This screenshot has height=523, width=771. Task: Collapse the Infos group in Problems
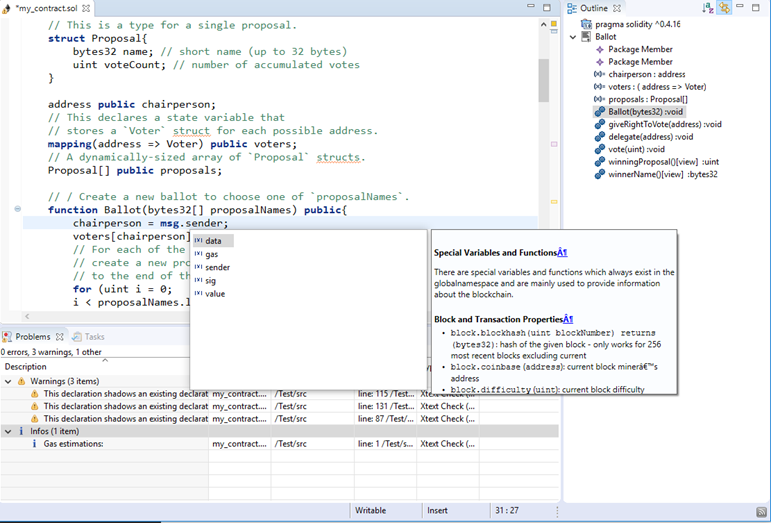click(x=8, y=431)
